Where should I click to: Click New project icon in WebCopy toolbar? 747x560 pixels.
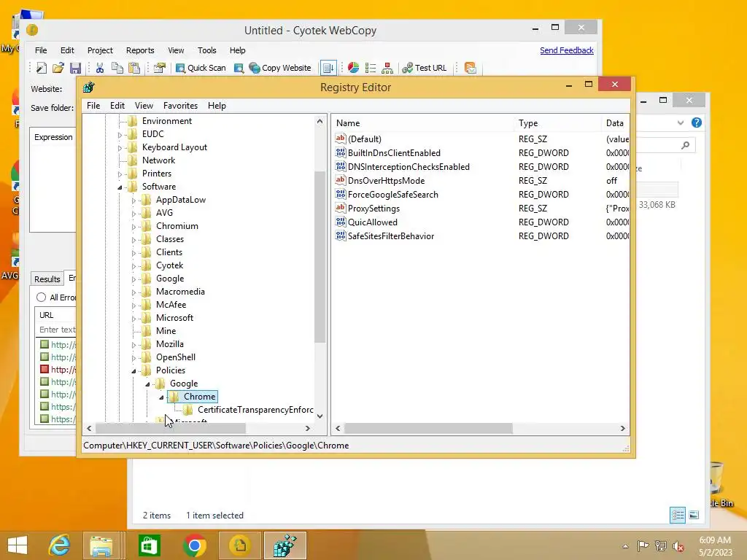click(x=42, y=68)
